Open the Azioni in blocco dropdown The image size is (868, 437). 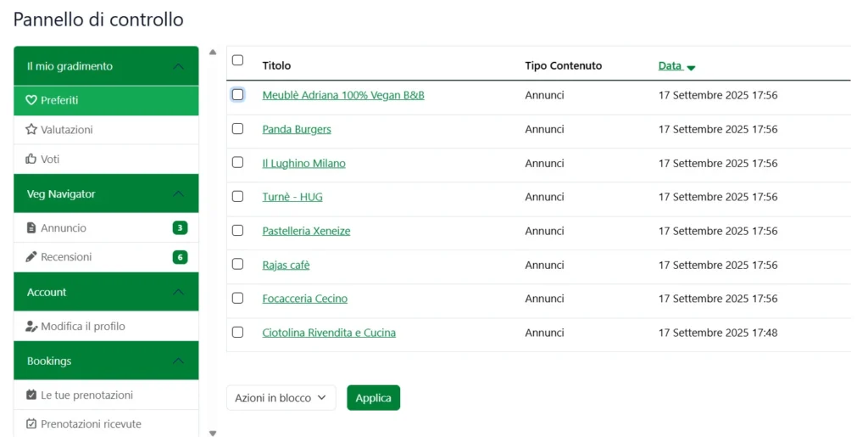(281, 397)
